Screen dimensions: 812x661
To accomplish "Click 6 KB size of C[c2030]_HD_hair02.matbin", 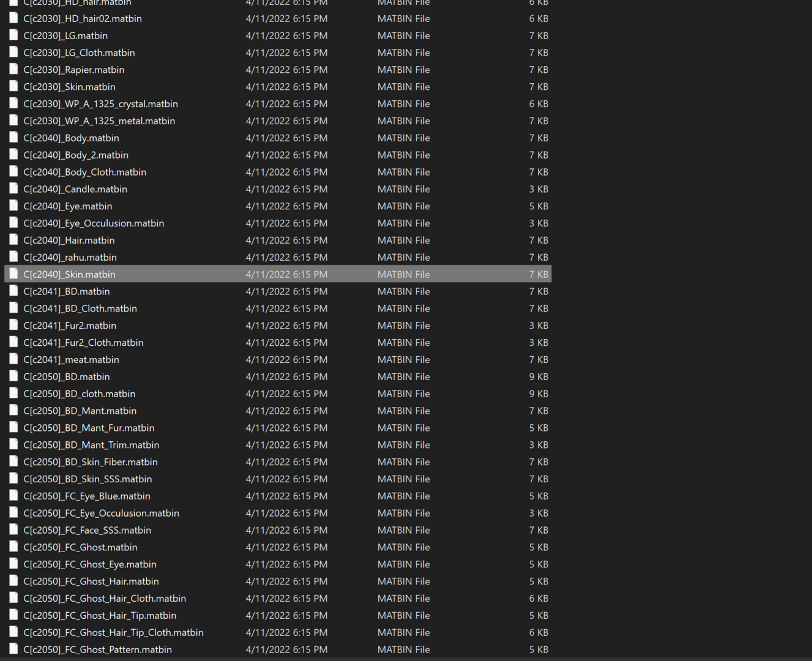I will (x=538, y=18).
